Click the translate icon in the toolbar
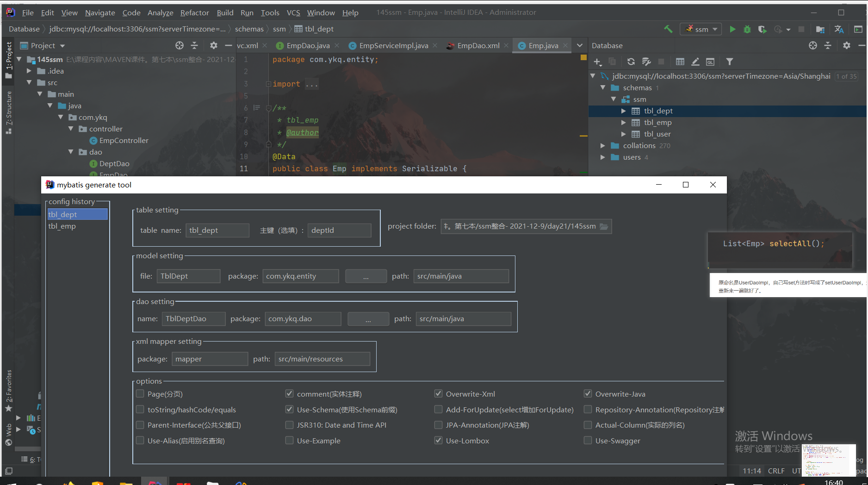The image size is (868, 485). click(x=839, y=29)
